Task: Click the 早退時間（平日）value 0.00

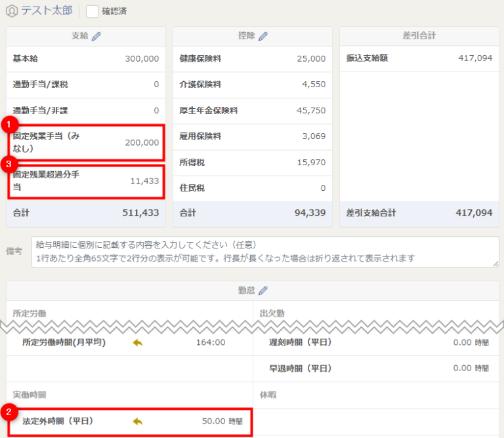Action: pyautogui.click(x=462, y=368)
